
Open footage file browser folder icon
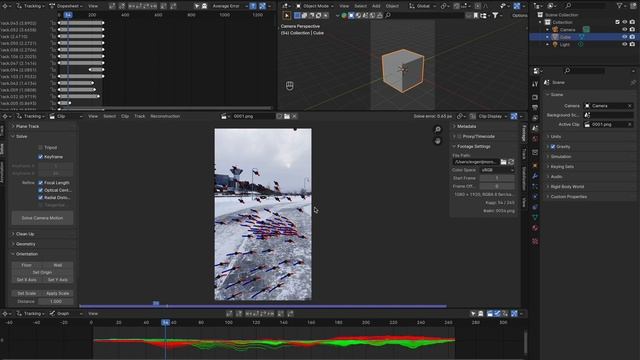pyautogui.click(x=504, y=162)
